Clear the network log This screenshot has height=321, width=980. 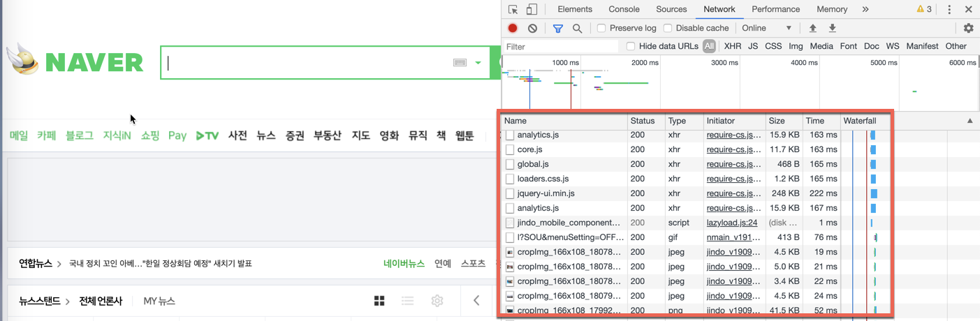coord(533,28)
